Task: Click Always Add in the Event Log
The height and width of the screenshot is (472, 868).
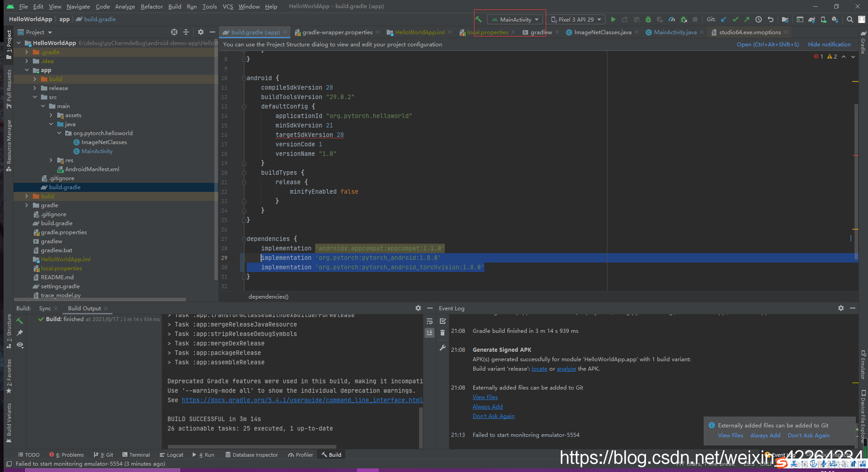Action: point(488,407)
